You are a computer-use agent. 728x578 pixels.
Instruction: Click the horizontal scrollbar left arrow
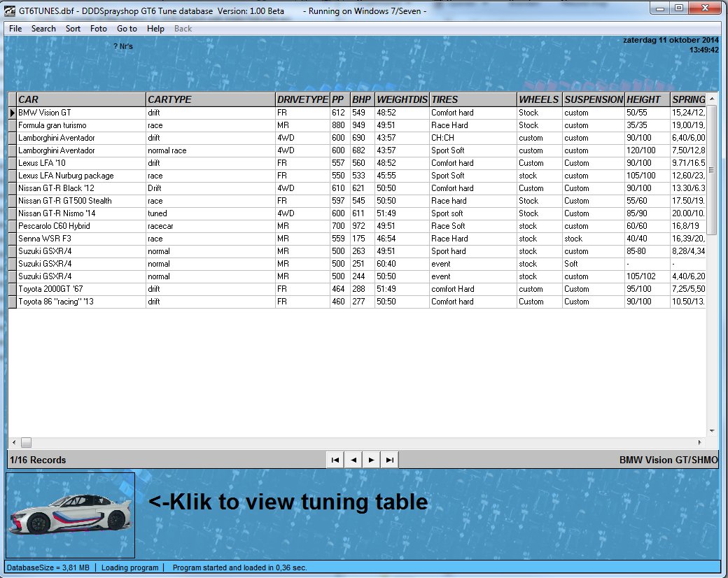[14, 443]
